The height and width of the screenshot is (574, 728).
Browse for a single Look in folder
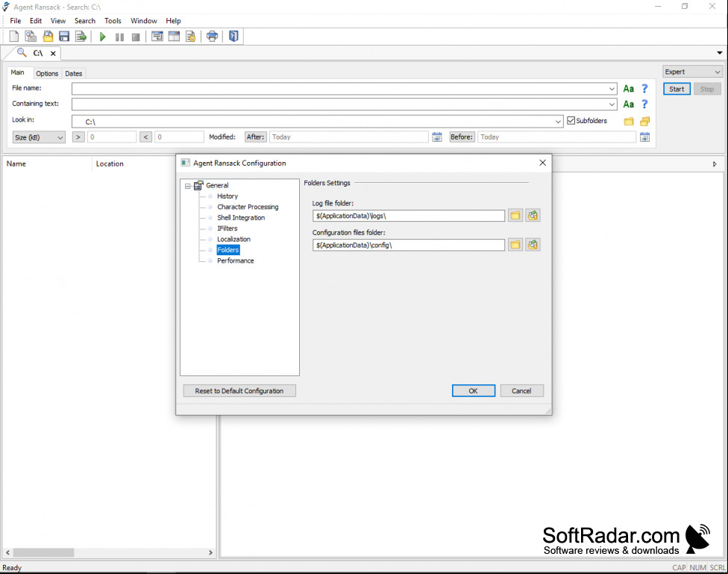[x=629, y=122]
